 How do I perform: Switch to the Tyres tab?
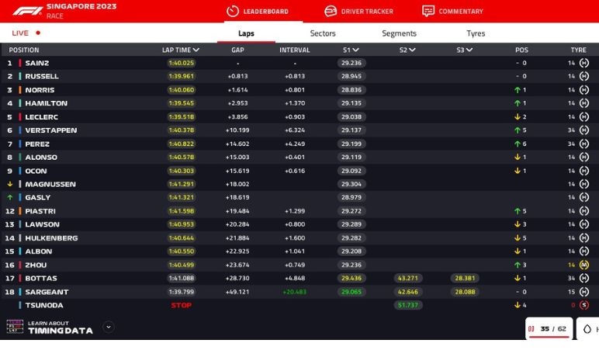coord(476,33)
